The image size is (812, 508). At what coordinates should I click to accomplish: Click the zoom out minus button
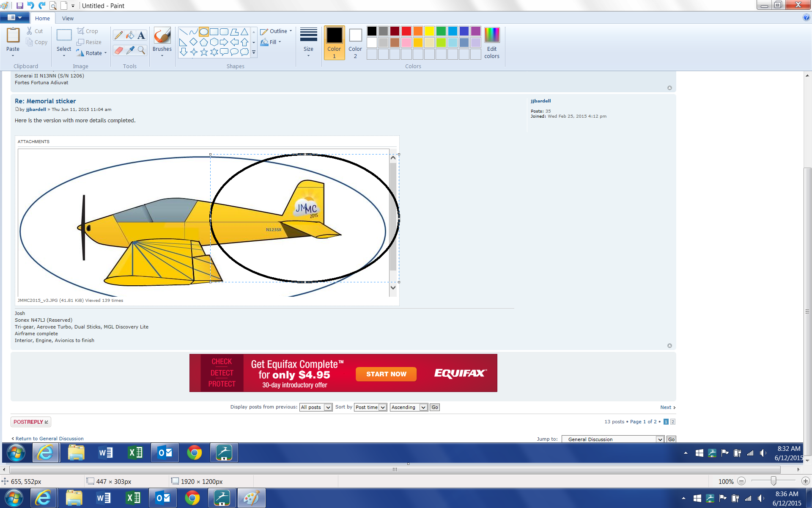coord(741,481)
